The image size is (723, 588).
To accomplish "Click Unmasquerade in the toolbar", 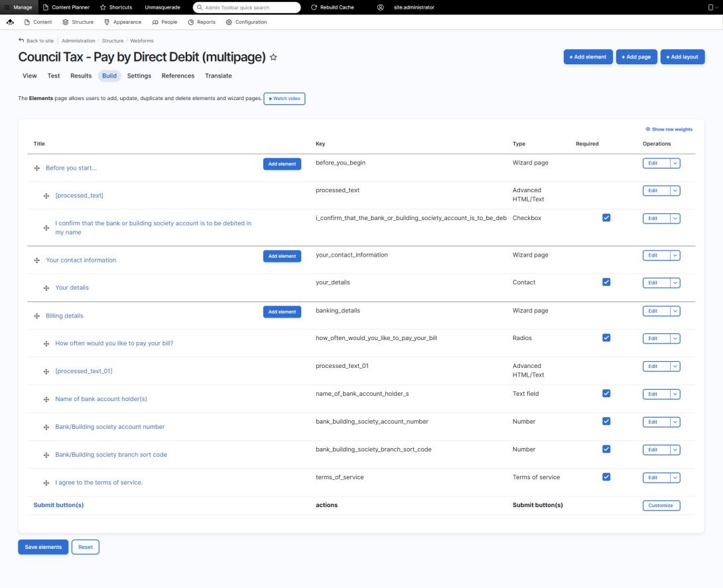I will 163,7.
